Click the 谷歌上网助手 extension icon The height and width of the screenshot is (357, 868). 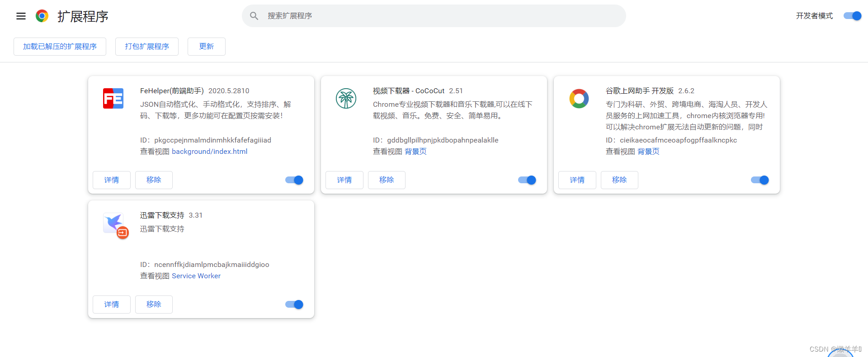[x=579, y=99]
